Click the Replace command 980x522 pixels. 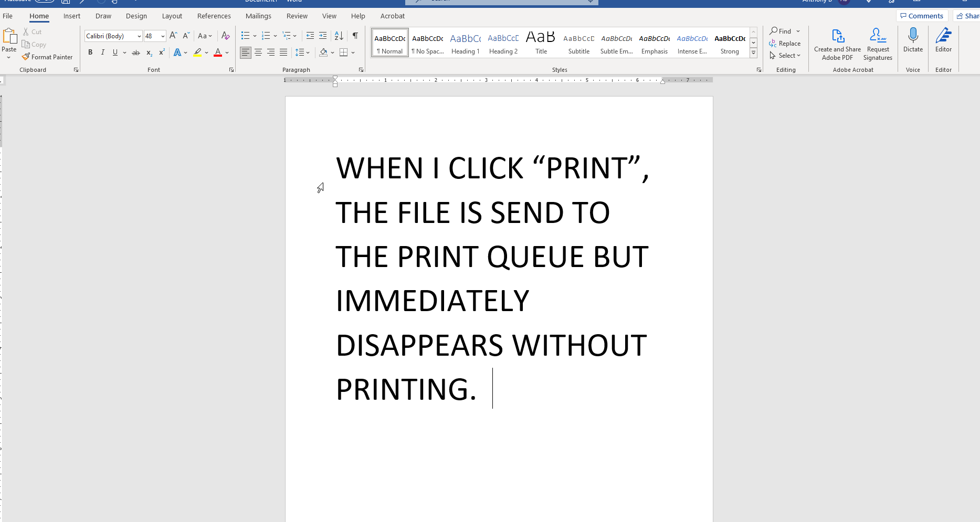point(785,43)
